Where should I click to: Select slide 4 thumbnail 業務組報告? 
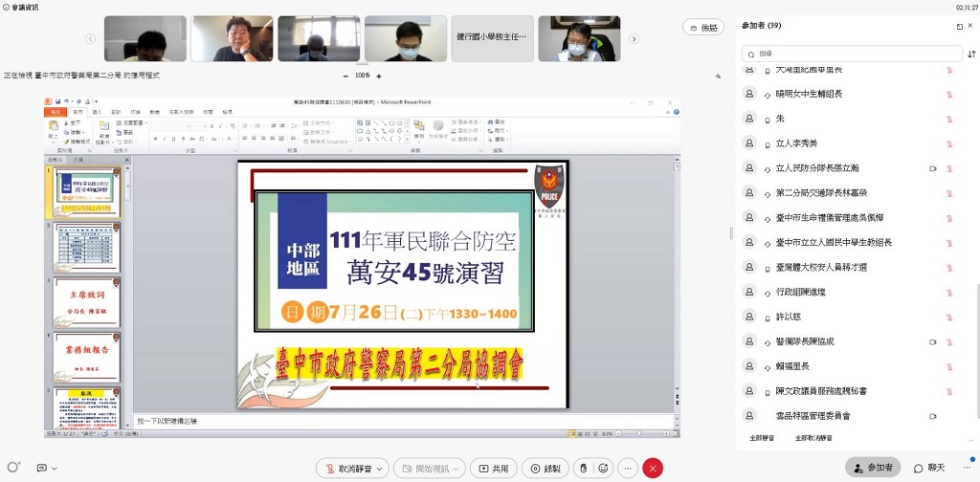pos(87,357)
